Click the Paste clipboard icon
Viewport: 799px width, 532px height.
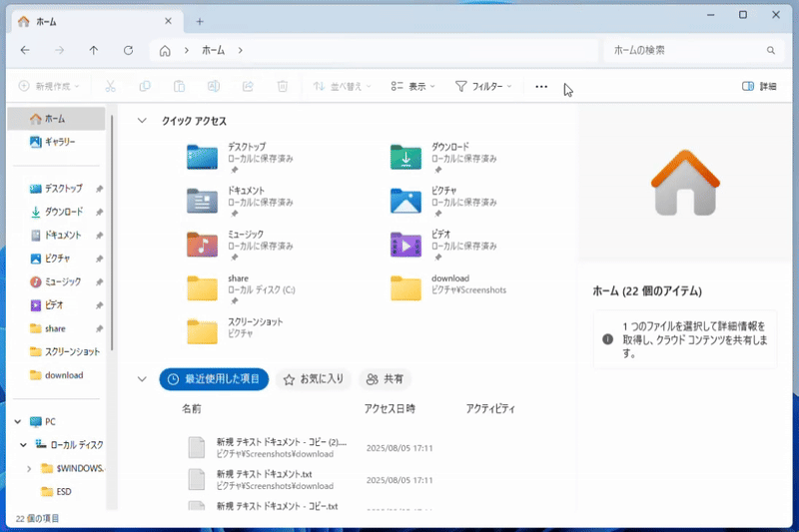(179, 86)
